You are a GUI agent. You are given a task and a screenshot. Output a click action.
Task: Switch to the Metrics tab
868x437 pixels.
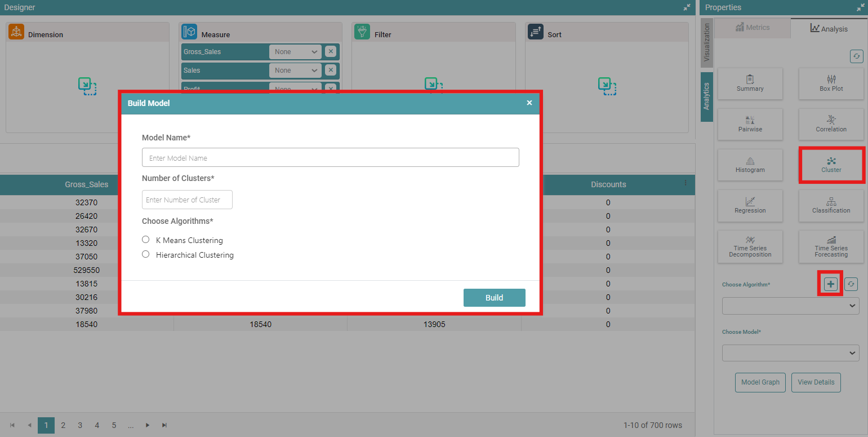(x=752, y=28)
